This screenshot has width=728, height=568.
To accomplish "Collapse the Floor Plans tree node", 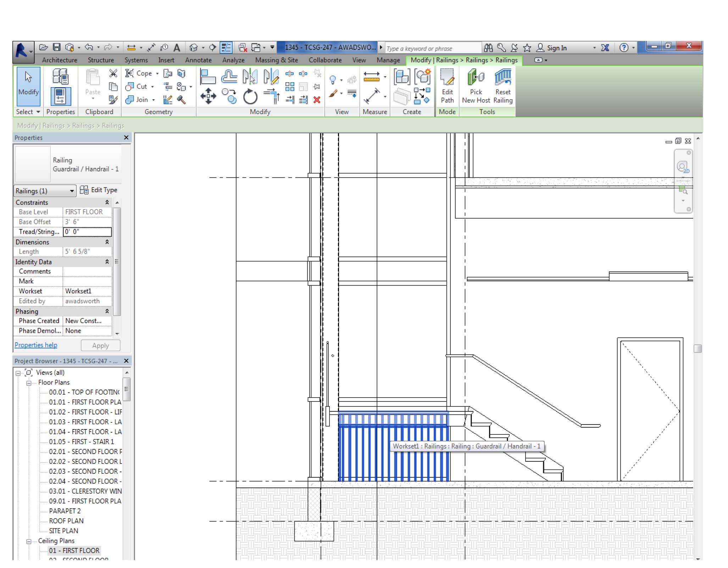I will click(29, 383).
